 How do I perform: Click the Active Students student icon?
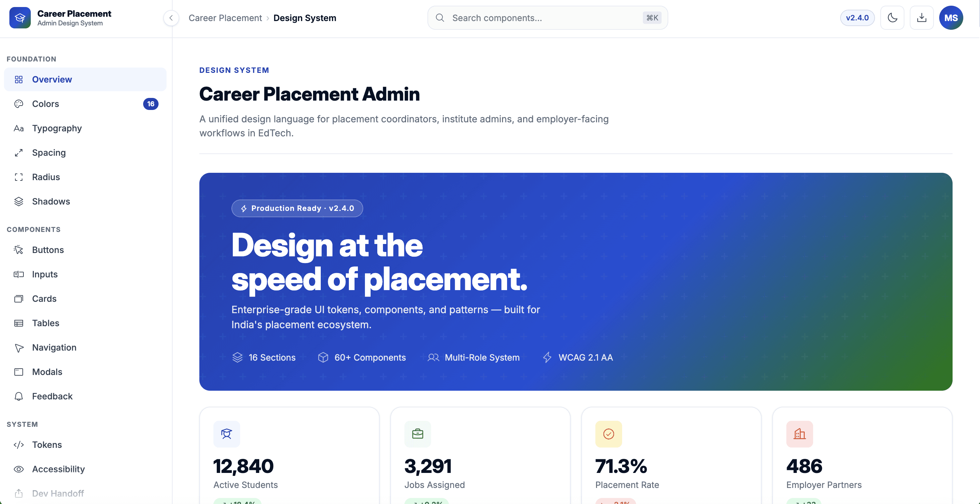227,434
